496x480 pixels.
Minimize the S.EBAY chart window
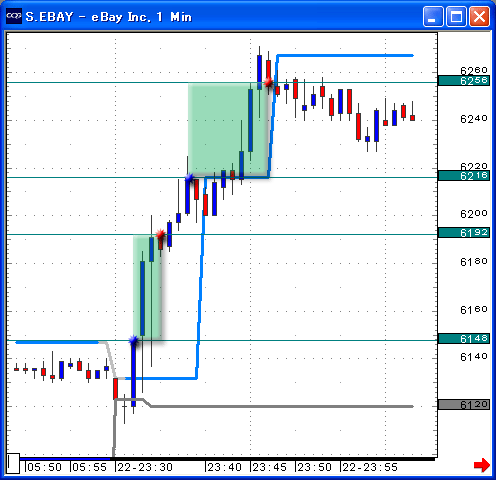point(433,16)
